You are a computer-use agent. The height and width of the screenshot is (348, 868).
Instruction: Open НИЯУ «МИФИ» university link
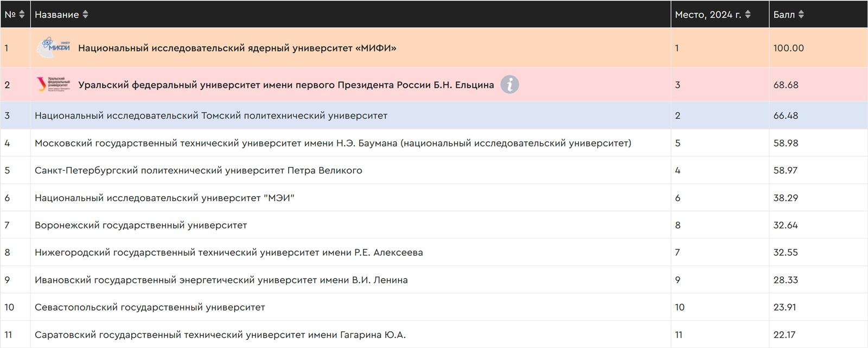pyautogui.click(x=237, y=48)
